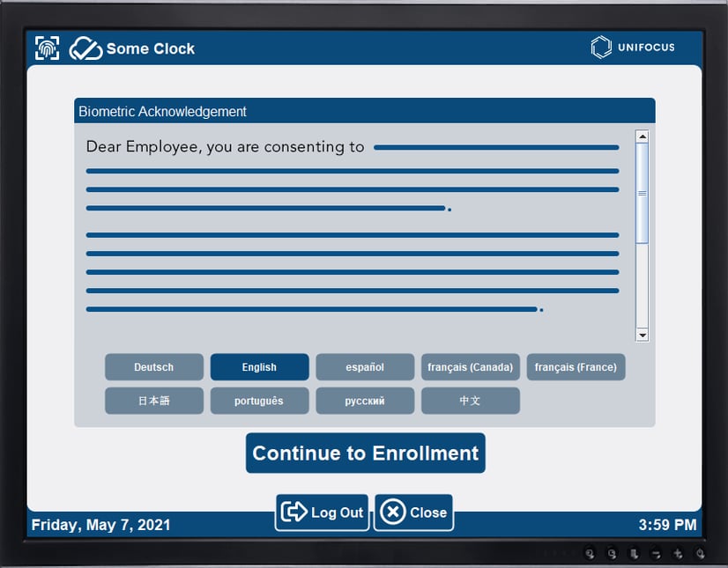Viewport: 728px width, 568px height.
Task: Choose the português language
Action: coord(260,401)
